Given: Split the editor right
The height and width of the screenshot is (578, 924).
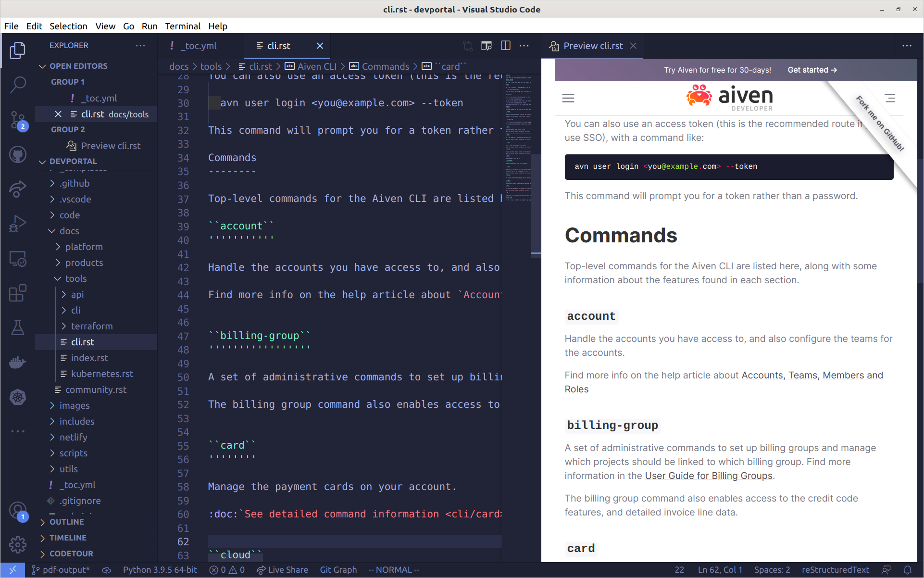Looking at the screenshot, I should tap(506, 46).
